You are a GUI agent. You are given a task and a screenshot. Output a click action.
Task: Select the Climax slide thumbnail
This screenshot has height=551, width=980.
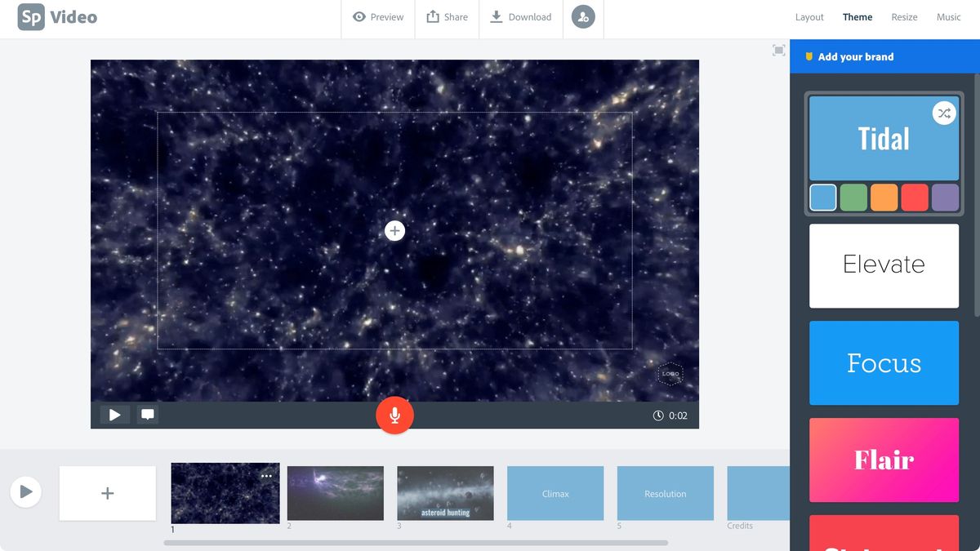(555, 493)
